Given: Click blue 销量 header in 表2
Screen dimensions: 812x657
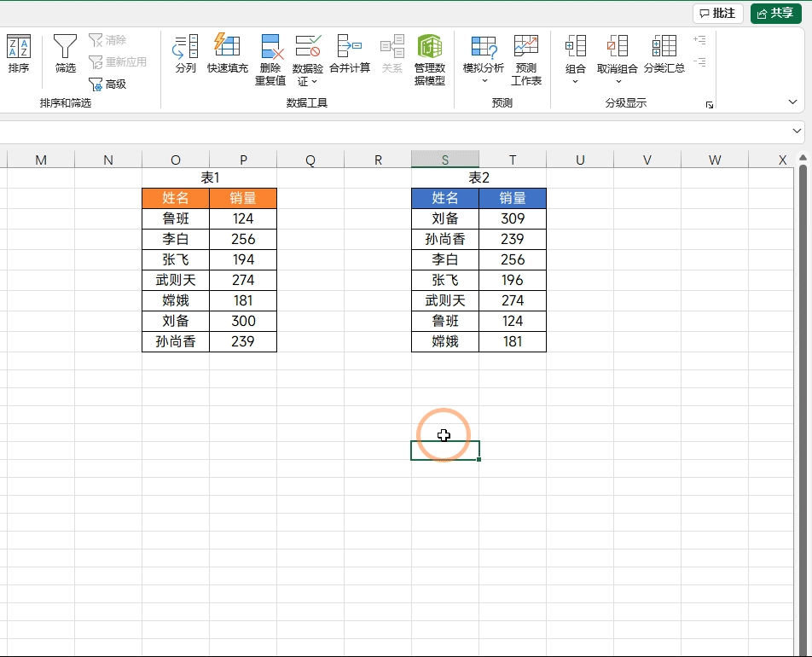Looking at the screenshot, I should [x=513, y=198].
